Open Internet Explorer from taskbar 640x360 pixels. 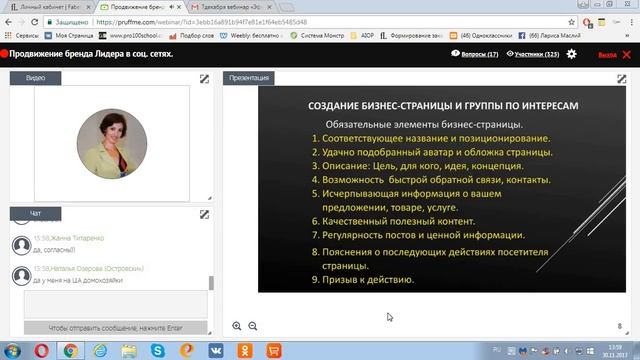coord(100,351)
